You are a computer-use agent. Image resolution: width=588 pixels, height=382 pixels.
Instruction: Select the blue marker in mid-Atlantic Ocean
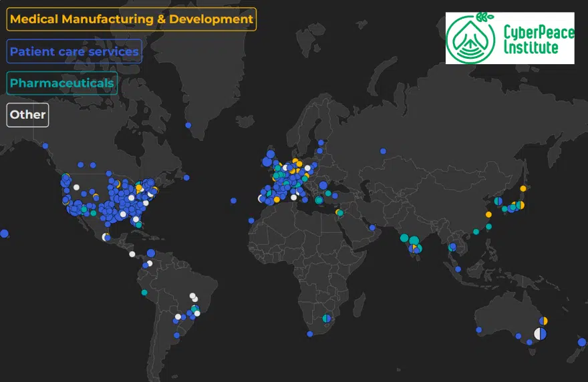tap(233, 200)
